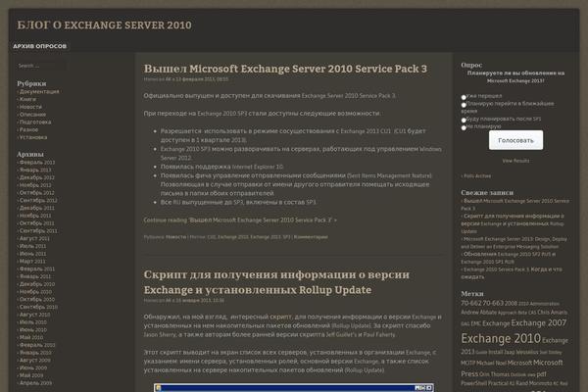Choose "Планирую перейти в ближайшее время" radio
The image size is (588, 392).
pyautogui.click(x=464, y=105)
